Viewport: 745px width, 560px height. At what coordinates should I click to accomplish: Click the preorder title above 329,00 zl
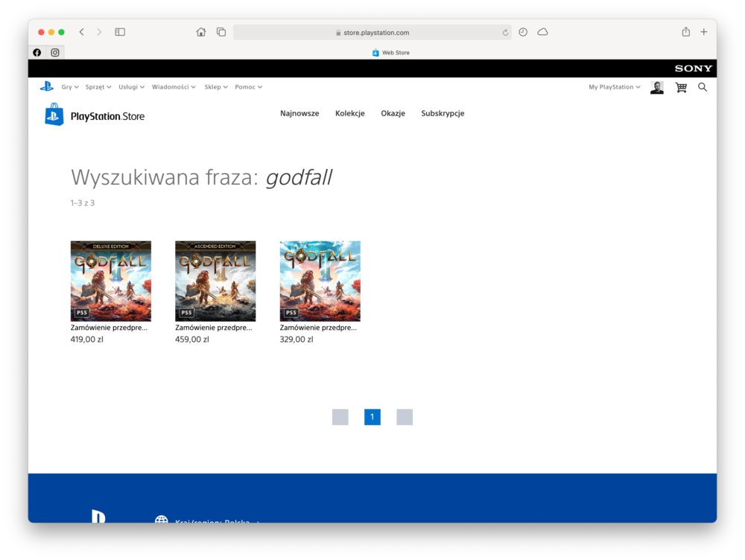tap(318, 327)
